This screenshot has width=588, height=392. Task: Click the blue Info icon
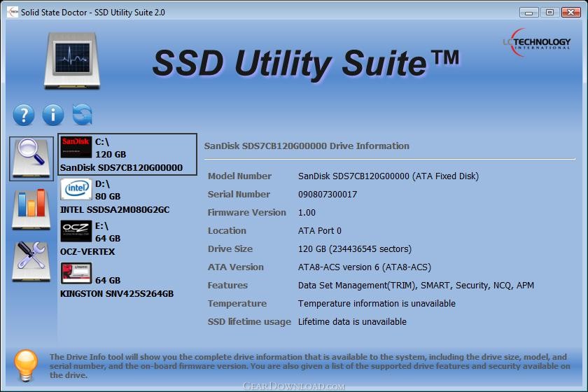tap(53, 115)
